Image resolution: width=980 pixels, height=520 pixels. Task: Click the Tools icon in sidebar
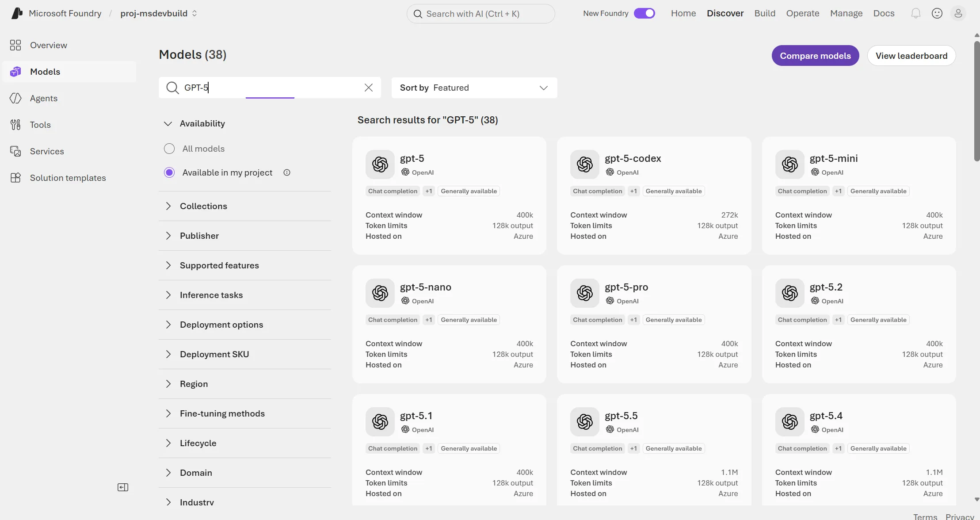click(x=15, y=125)
